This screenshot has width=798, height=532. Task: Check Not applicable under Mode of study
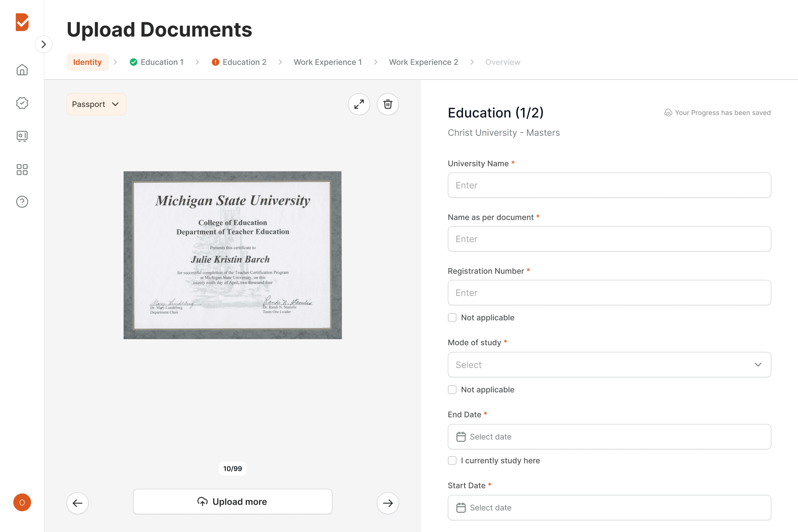click(x=452, y=390)
